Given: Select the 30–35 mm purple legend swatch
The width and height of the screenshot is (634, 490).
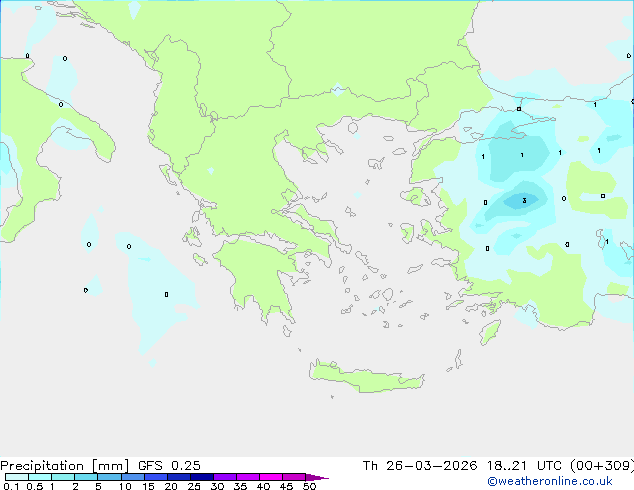Looking at the screenshot, I should click(x=224, y=477).
